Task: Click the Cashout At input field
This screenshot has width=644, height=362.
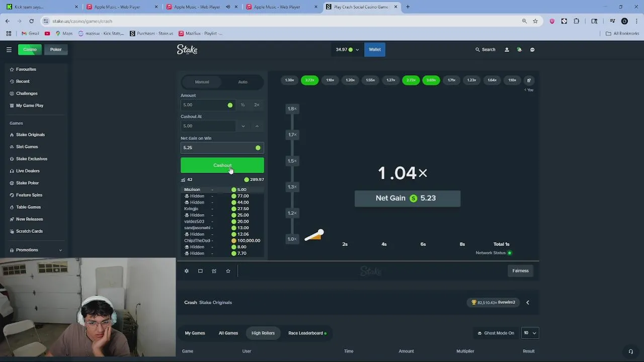Action: [x=208, y=126]
